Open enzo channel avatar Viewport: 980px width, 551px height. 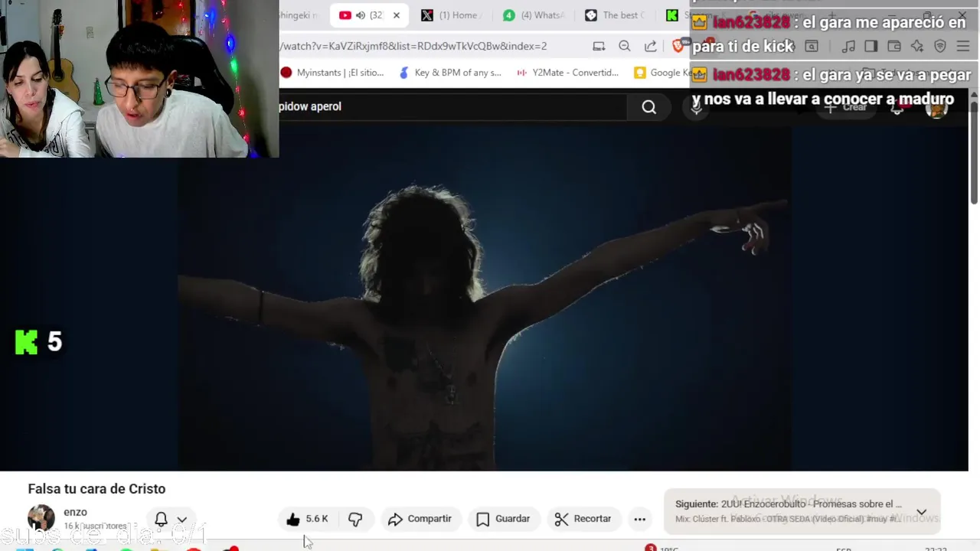tap(41, 518)
